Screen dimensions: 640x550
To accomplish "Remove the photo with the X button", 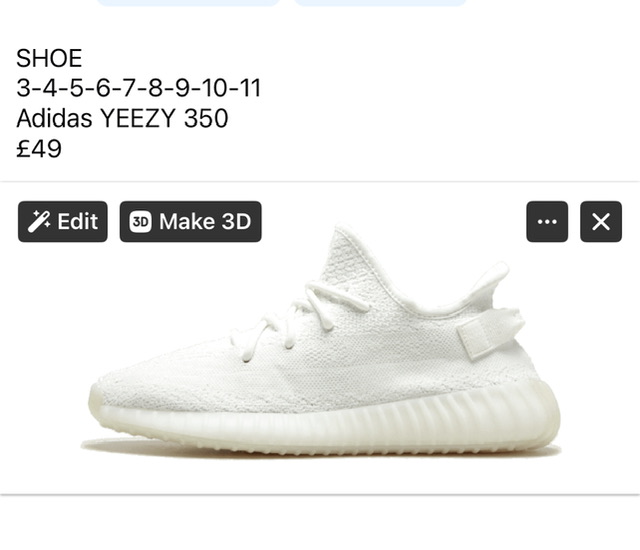I will point(601,222).
